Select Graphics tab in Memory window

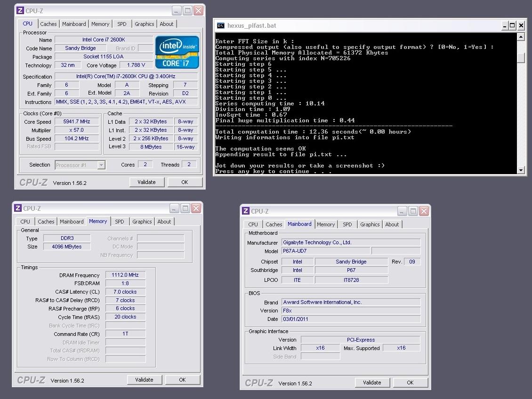tap(142, 222)
